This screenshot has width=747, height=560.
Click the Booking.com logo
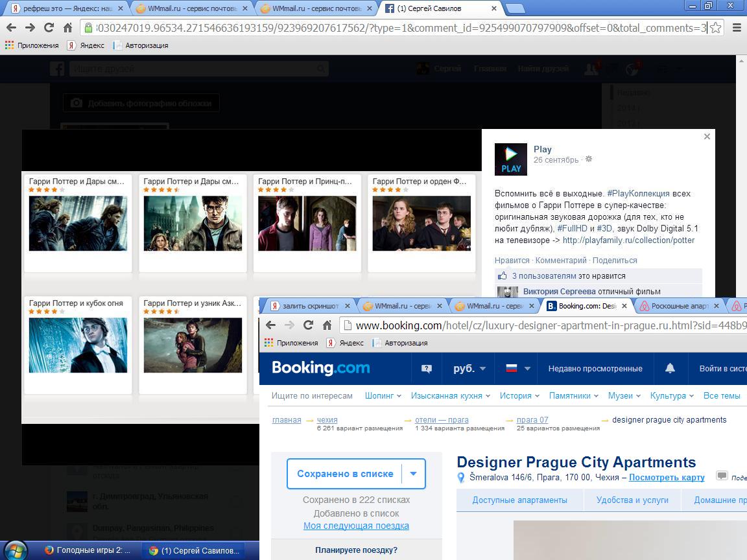coord(320,368)
